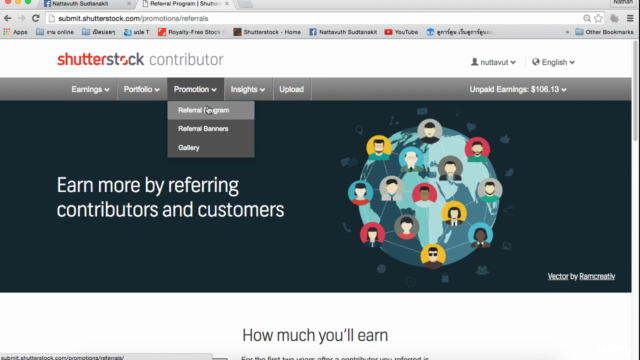This screenshot has height=360, width=640.
Task: Select Gallery from the Promotion menu
Action: coord(211,148)
